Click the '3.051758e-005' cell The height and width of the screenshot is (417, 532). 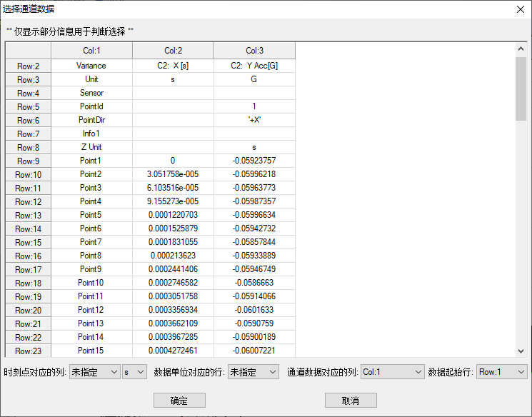173,174
